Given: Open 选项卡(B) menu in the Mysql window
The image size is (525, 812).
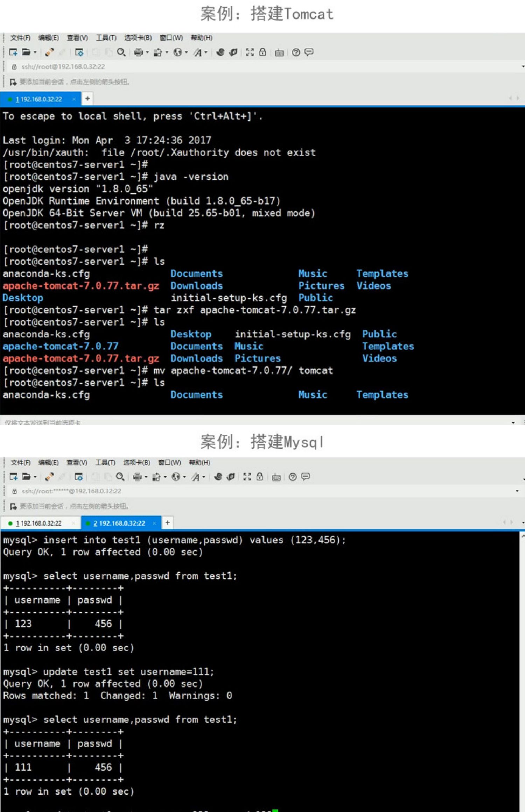Looking at the screenshot, I should point(136,462).
